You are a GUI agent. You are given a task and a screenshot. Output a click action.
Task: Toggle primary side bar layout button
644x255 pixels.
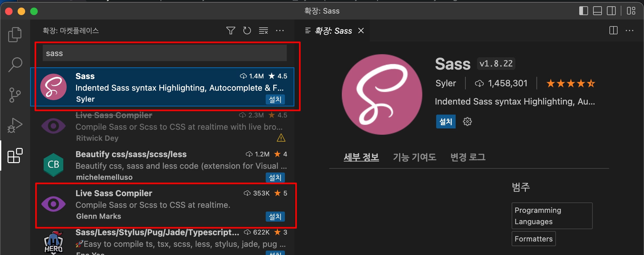(583, 11)
